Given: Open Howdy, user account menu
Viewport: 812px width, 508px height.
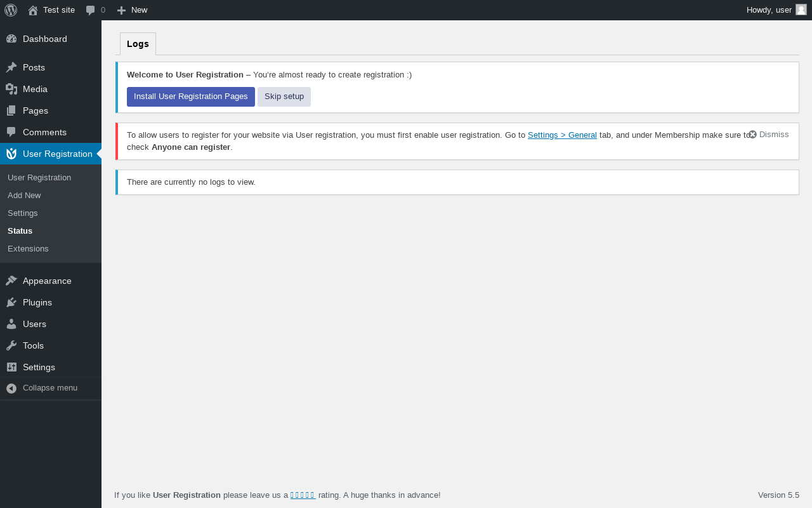Looking at the screenshot, I should click(776, 10).
